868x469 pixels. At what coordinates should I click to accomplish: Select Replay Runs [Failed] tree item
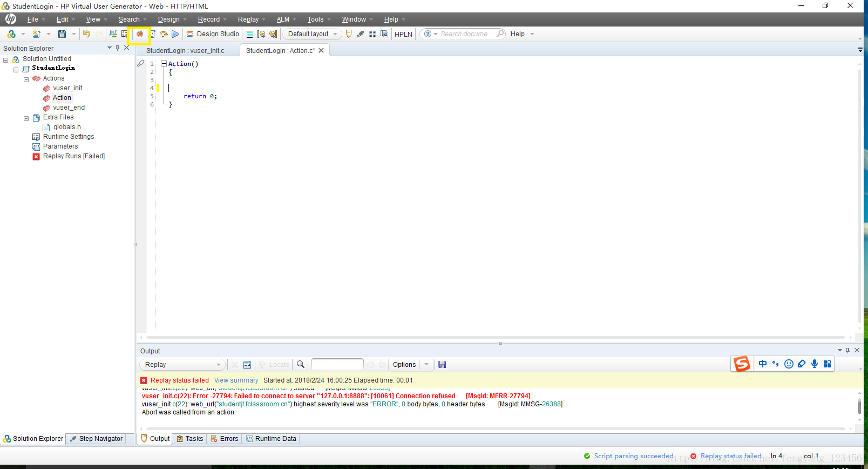74,156
